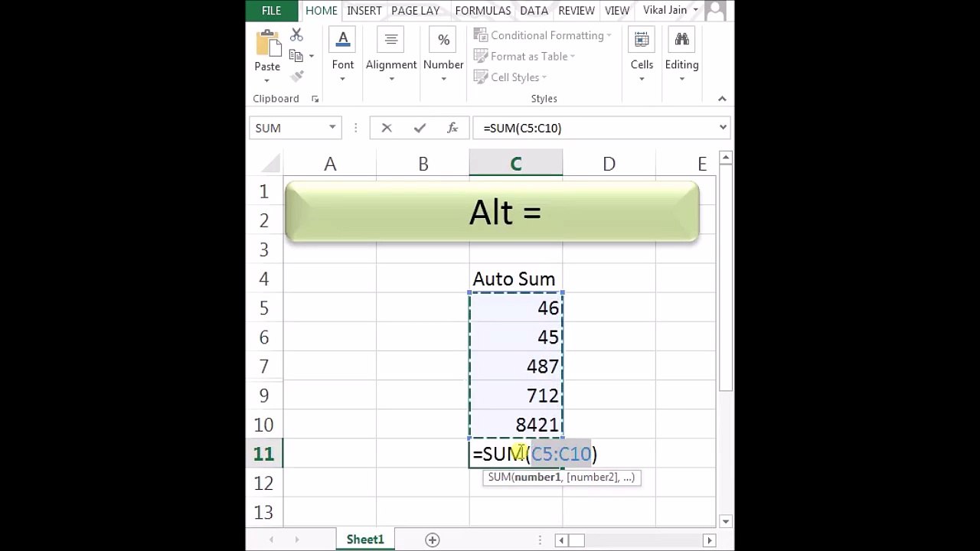Click cell containing 46

(x=516, y=308)
